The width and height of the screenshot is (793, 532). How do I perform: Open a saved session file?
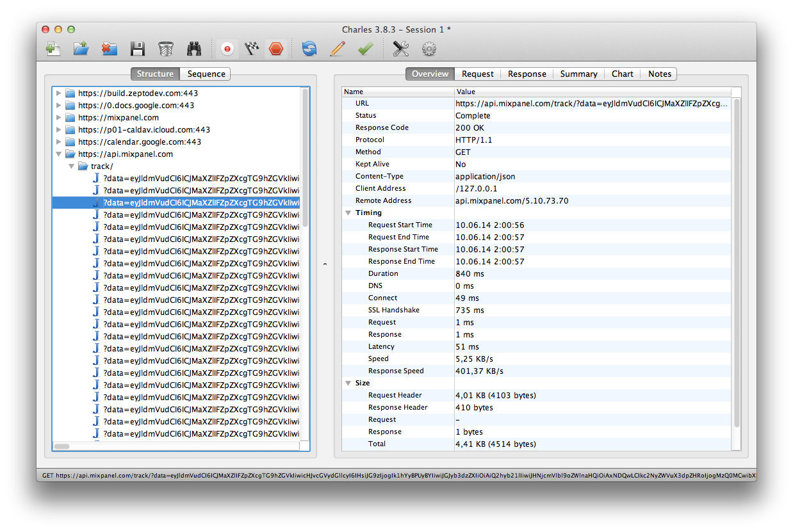click(81, 49)
